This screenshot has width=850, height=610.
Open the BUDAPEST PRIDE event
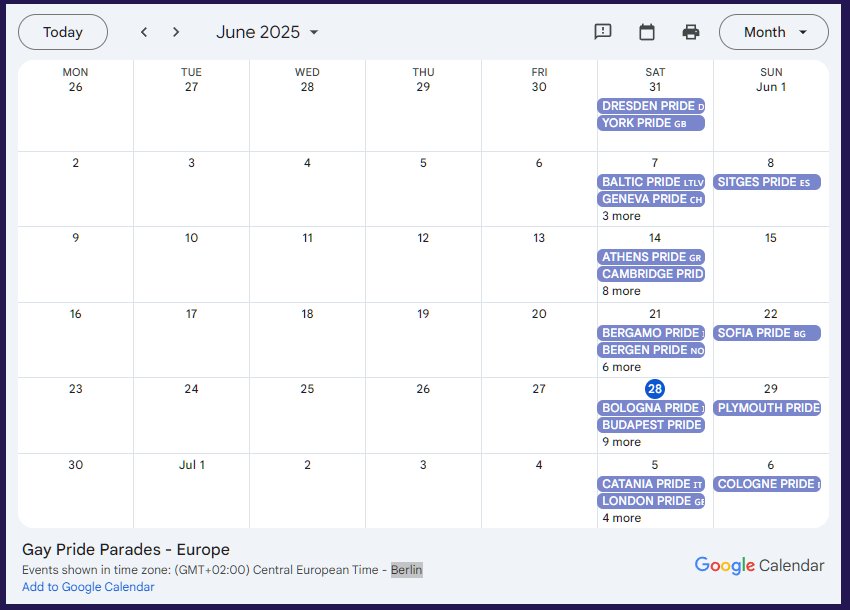tap(651, 425)
